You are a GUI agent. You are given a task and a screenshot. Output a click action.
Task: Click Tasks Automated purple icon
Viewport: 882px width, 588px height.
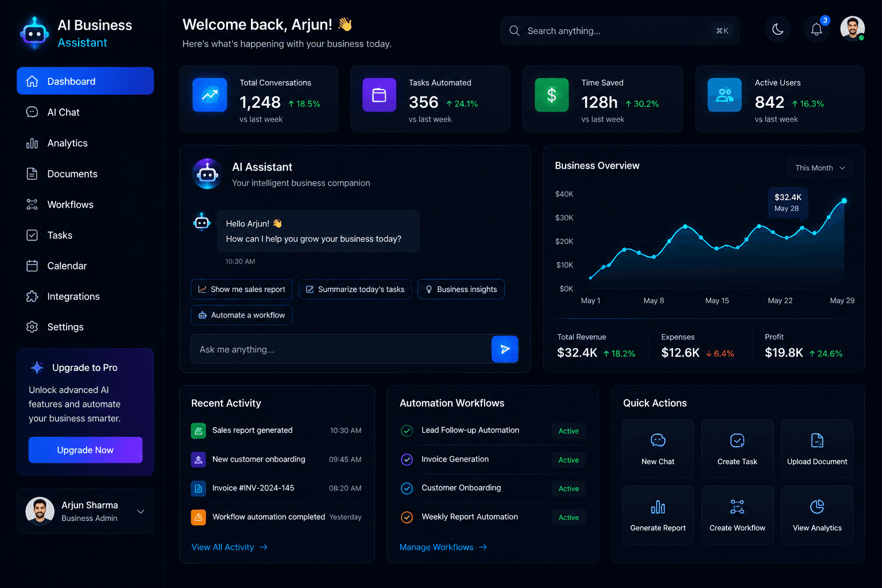(380, 95)
